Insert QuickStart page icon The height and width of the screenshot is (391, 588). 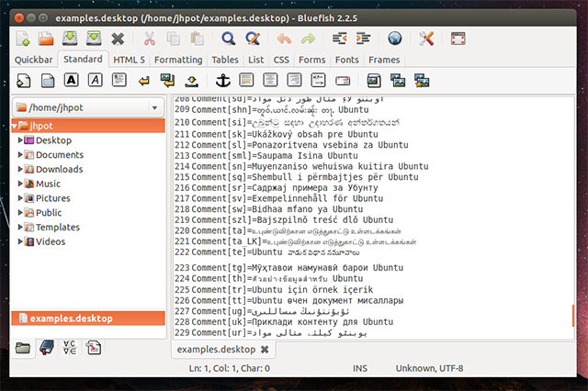click(x=24, y=81)
